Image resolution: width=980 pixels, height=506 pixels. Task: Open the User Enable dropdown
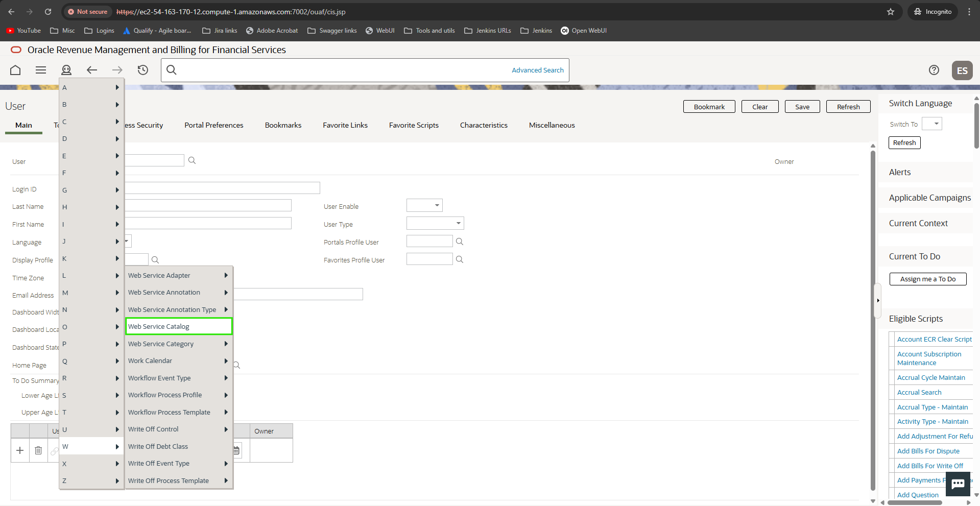click(424, 205)
